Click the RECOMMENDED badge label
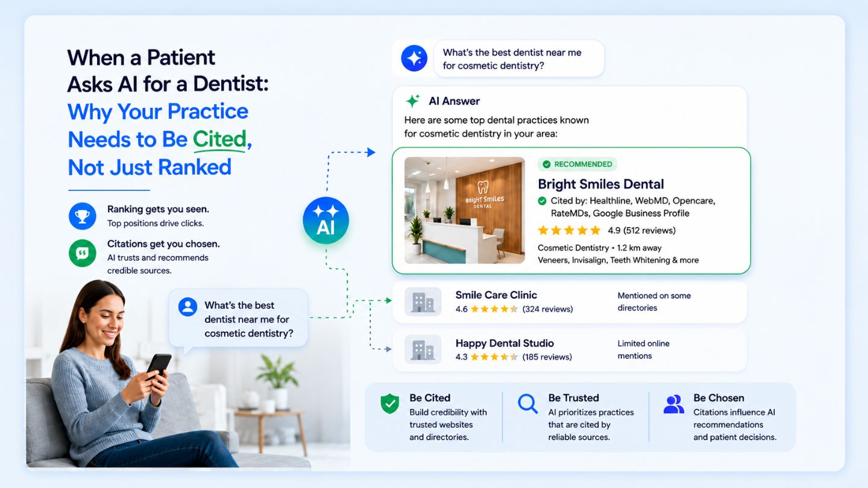The image size is (868, 488). click(x=577, y=164)
